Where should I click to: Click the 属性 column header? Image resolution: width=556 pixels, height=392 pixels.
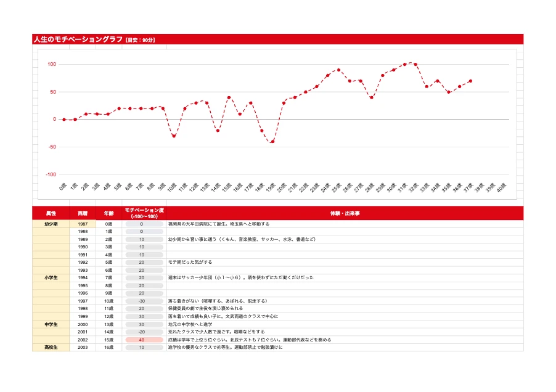tap(51, 213)
